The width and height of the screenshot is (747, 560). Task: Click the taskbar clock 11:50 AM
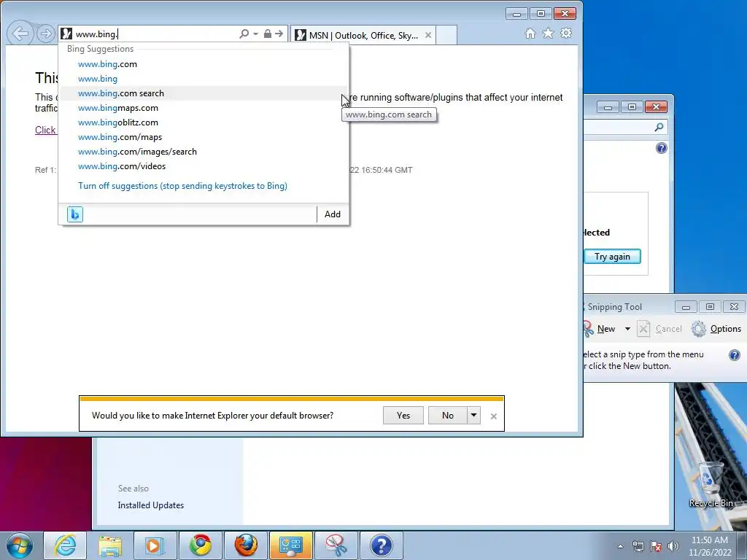coord(710,546)
